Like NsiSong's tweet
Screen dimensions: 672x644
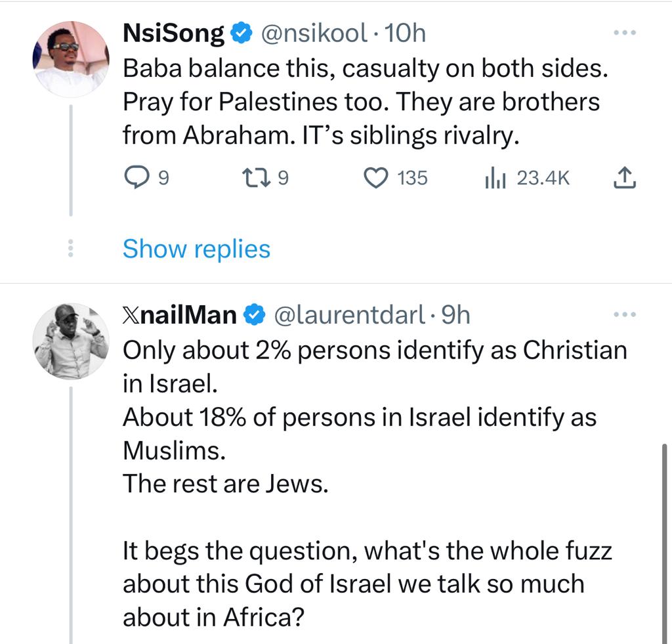pos(376,178)
